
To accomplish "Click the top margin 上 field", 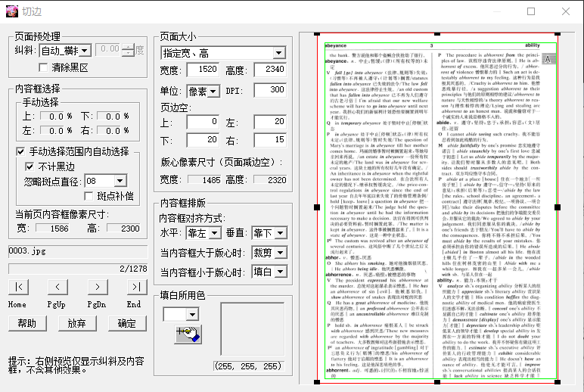I will tap(203, 122).
